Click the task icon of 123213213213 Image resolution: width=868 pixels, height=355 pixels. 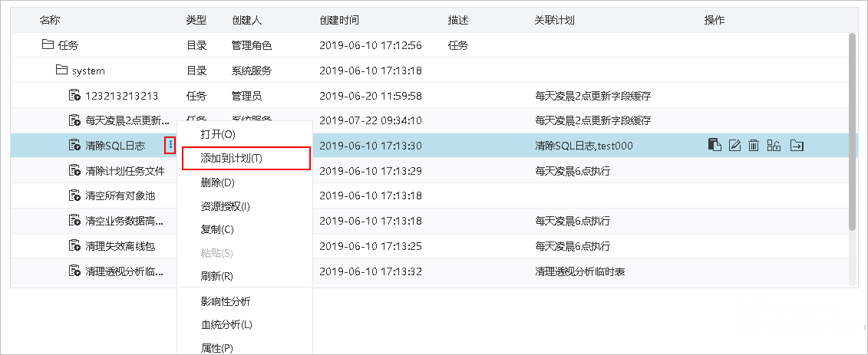(74, 96)
